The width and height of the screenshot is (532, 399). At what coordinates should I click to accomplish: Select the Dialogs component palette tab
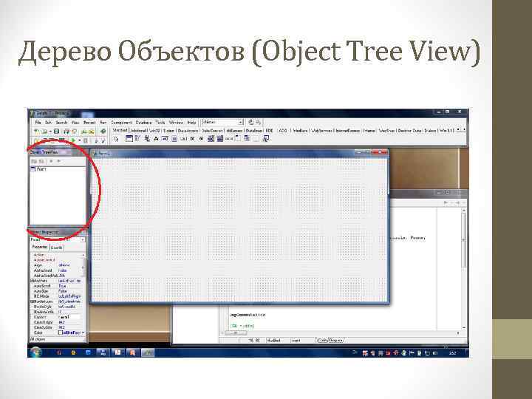pyautogui.click(x=430, y=131)
